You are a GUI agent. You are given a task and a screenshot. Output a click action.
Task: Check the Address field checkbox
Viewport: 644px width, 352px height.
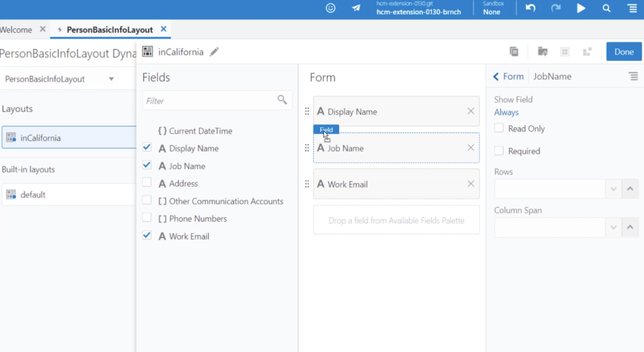(147, 182)
